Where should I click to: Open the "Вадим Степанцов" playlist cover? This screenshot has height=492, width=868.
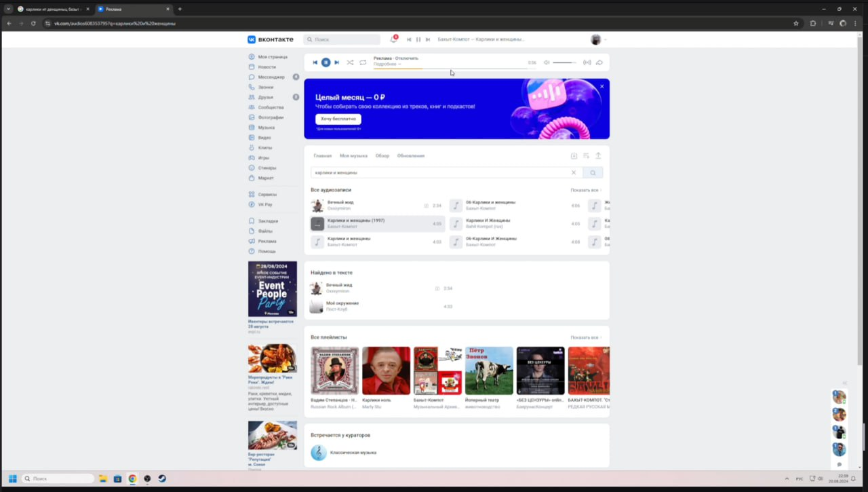click(x=335, y=371)
